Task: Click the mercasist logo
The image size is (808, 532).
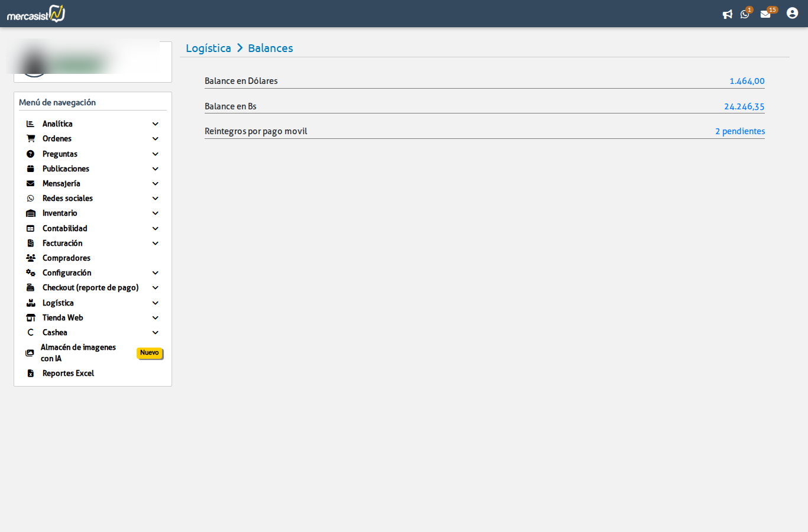Action: [36, 14]
